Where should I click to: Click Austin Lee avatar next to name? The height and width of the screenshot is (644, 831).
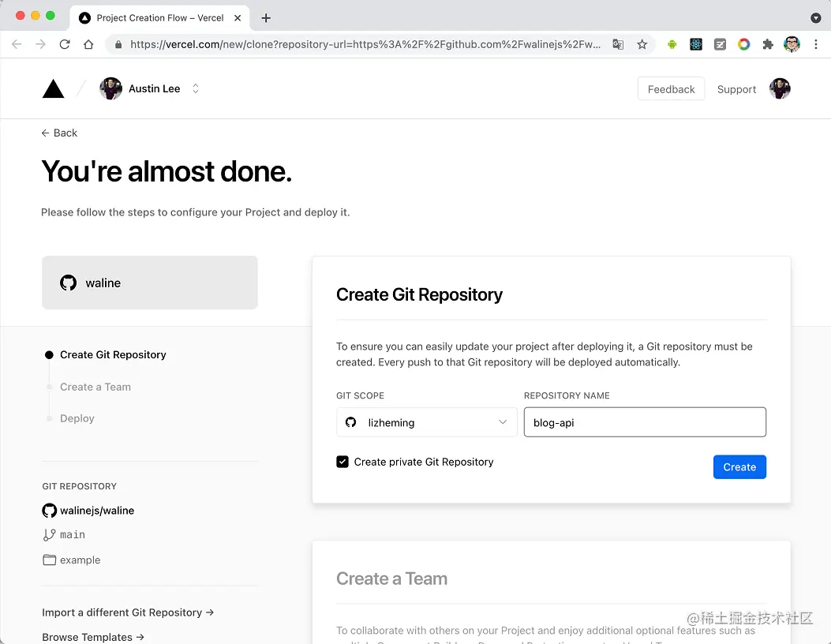(110, 88)
